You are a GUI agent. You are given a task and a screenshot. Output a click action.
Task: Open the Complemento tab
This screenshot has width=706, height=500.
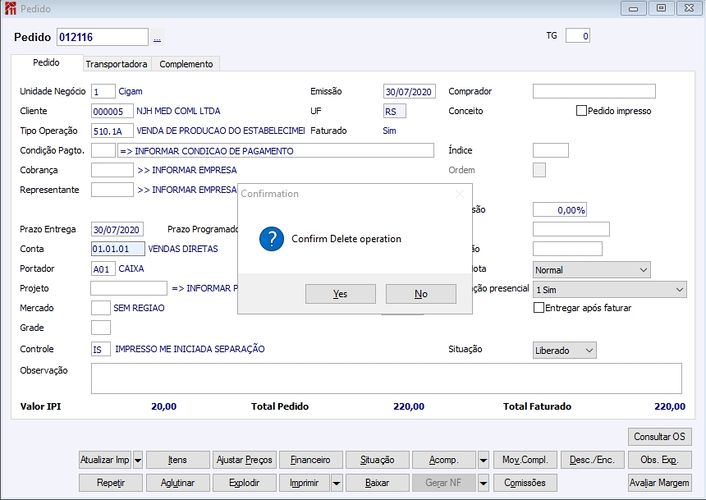click(186, 64)
